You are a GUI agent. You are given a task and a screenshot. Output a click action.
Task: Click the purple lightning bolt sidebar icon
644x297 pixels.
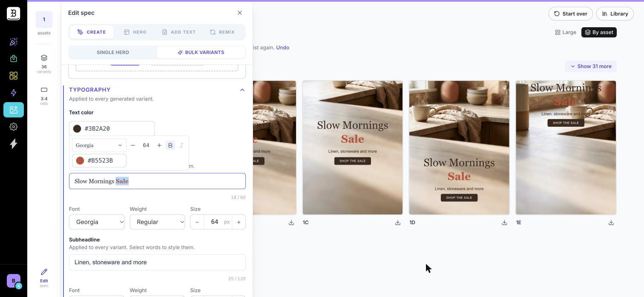[x=14, y=93]
